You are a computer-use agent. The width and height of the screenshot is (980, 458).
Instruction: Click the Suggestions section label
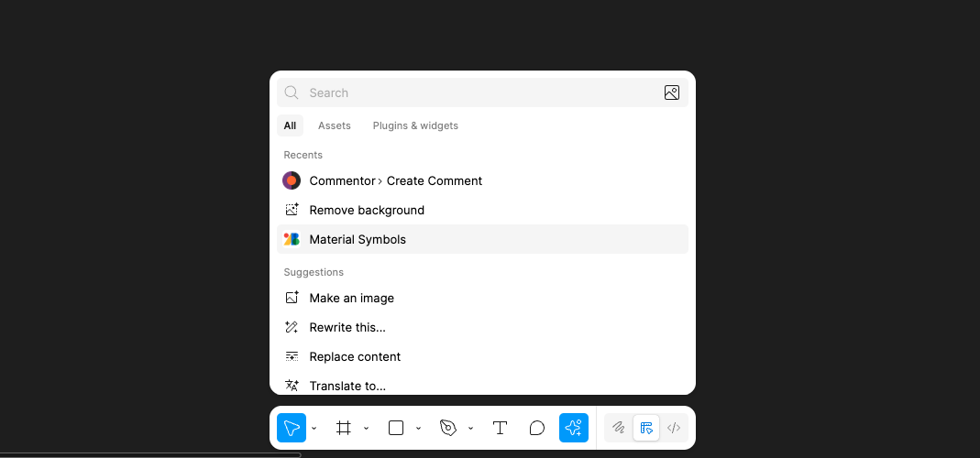pos(314,272)
